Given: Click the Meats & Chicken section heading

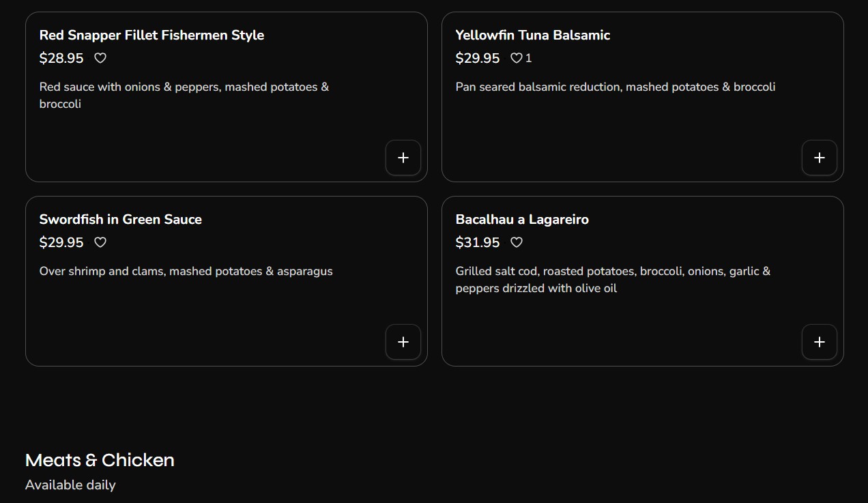Looking at the screenshot, I should 100,460.
